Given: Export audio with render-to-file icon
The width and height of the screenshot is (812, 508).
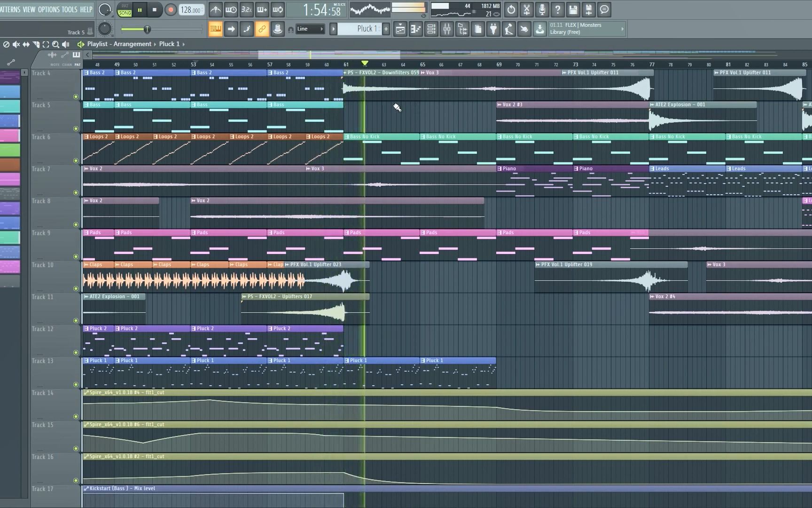Looking at the screenshot, I should point(589,9).
